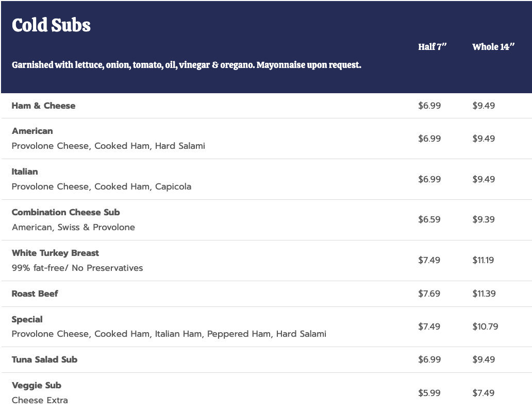Click the American sub title

32,131
